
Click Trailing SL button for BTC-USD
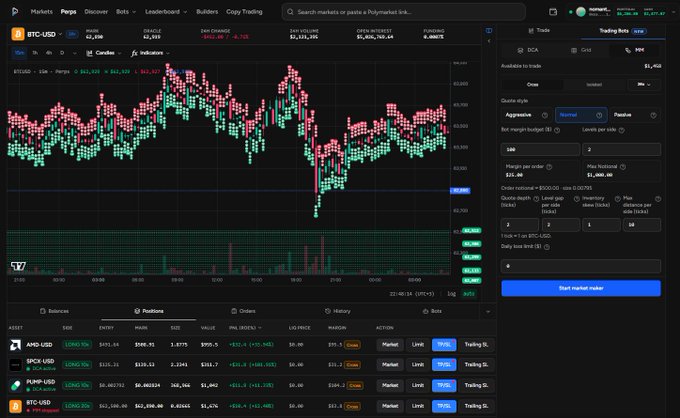tap(476, 406)
